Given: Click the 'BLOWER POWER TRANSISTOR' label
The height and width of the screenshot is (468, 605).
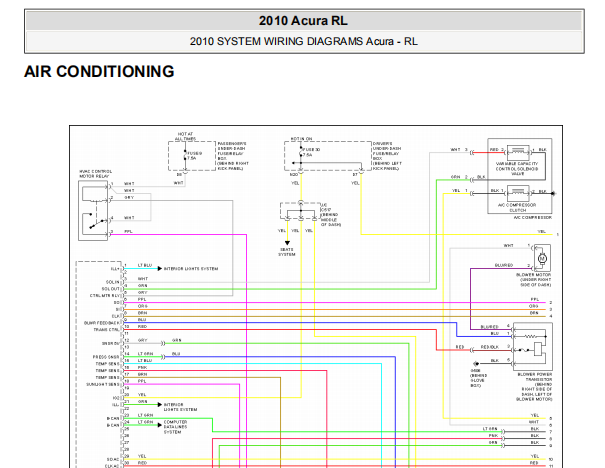Looking at the screenshot, I should (534, 387).
